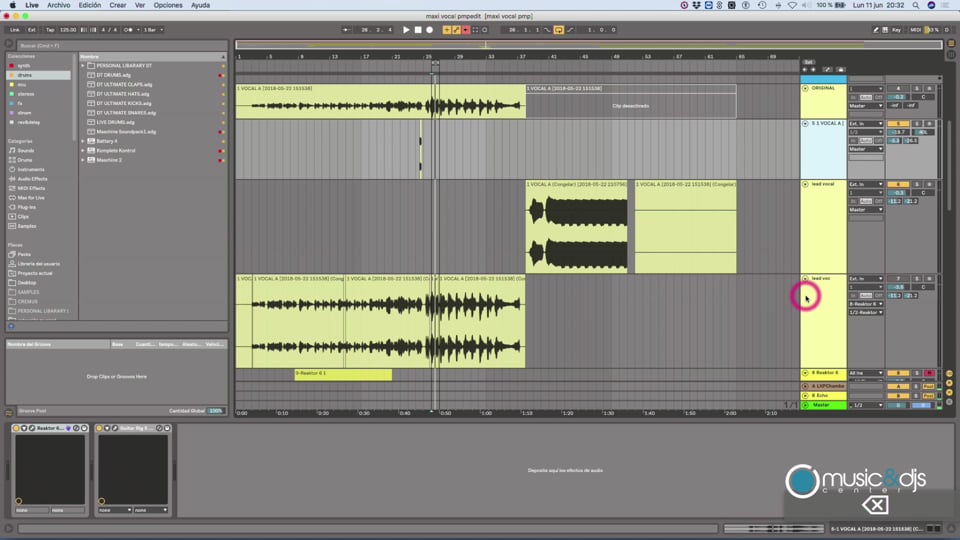960x540 pixels.
Task: Open the Ver menu
Action: point(140,5)
